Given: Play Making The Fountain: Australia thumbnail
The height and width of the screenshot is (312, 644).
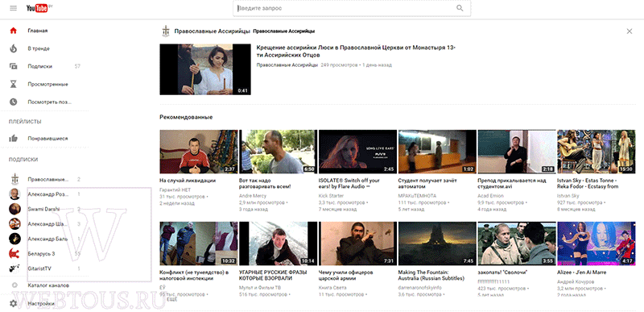Looking at the screenshot, I should (437, 243).
